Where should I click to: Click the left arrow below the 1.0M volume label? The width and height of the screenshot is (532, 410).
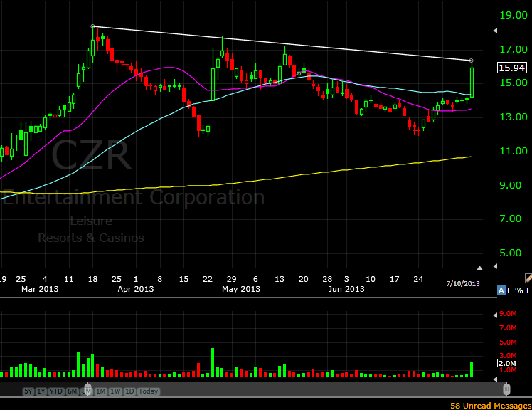point(495,379)
